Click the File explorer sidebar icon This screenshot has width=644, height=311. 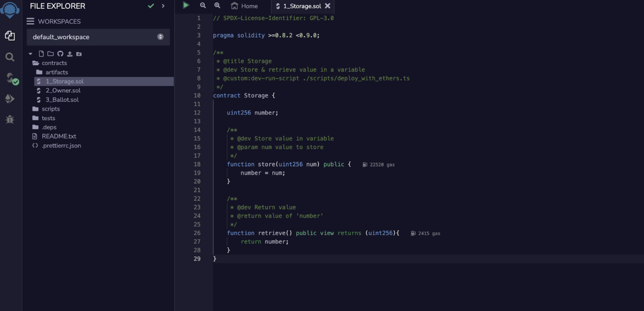(10, 36)
